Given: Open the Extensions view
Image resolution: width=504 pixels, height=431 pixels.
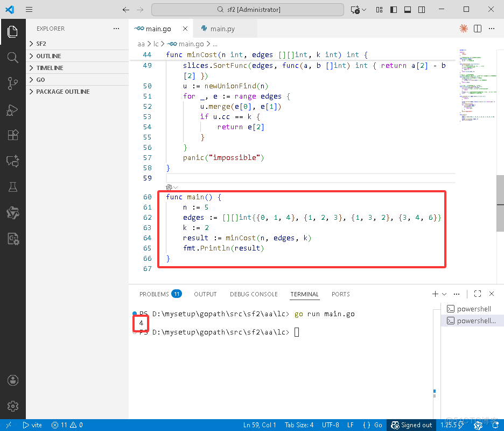Looking at the screenshot, I should [12, 135].
